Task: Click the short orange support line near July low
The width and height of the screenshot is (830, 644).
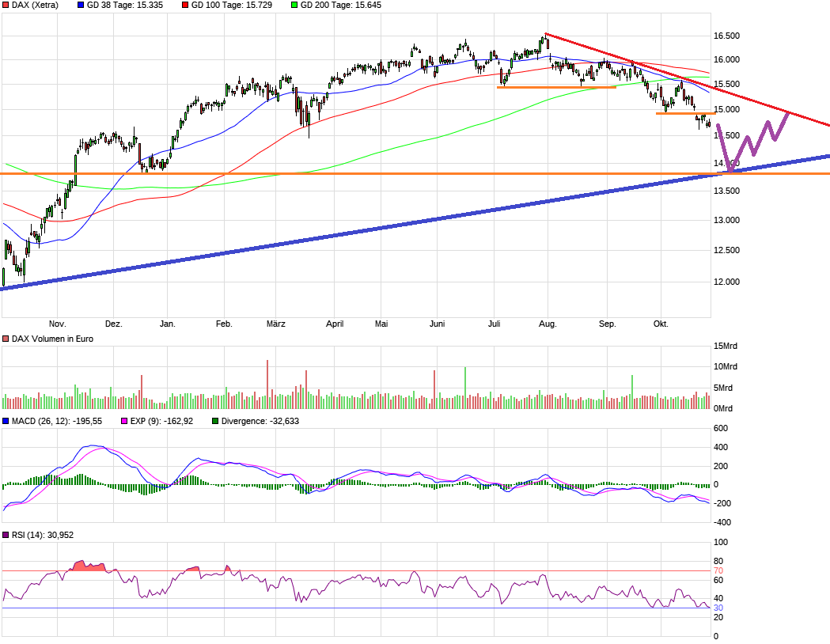Action: coord(556,87)
